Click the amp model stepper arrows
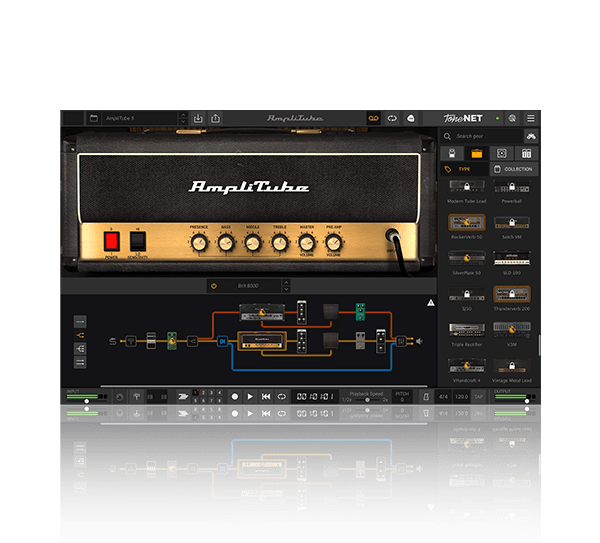The height and width of the screenshot is (543, 600). click(286, 286)
